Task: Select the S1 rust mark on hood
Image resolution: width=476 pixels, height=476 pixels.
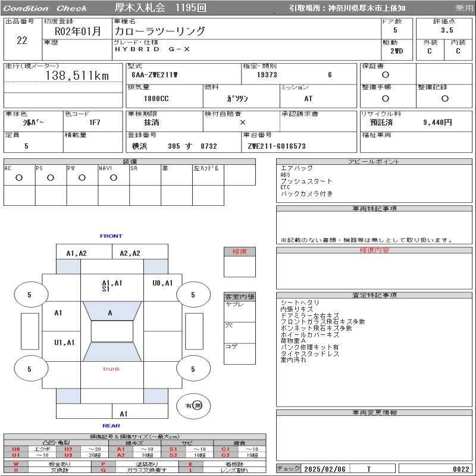Action: tap(105, 290)
